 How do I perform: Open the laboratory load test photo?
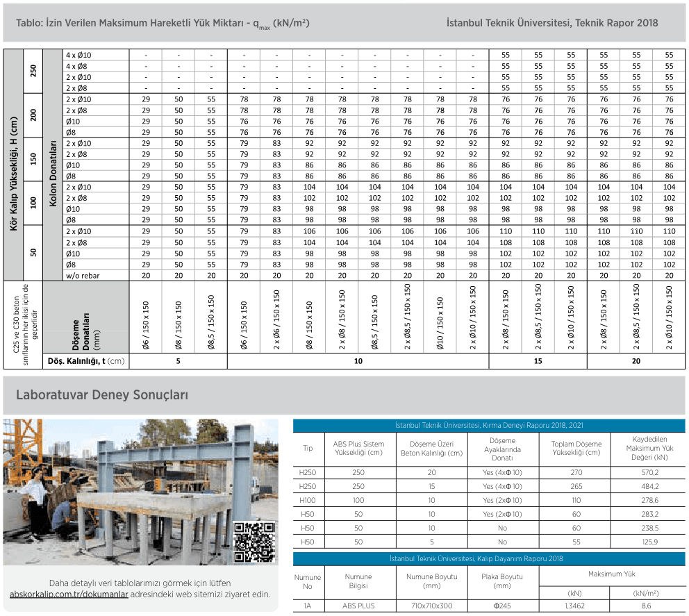140,492
